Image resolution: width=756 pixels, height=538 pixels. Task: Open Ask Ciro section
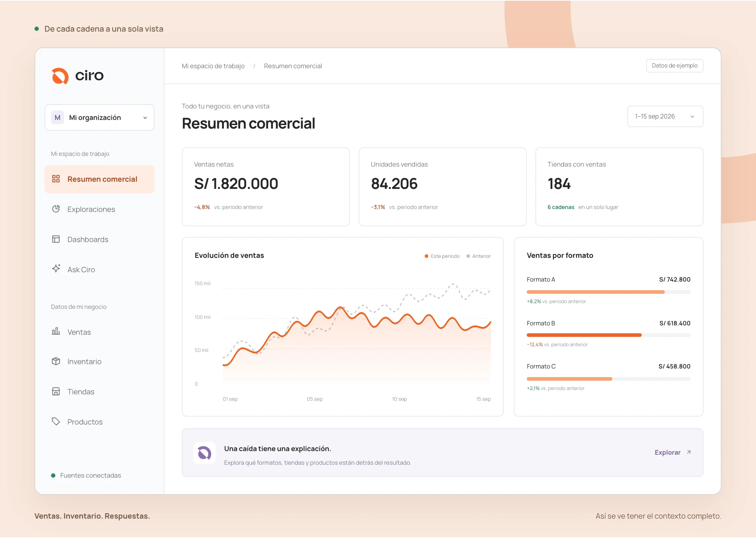pyautogui.click(x=100, y=270)
